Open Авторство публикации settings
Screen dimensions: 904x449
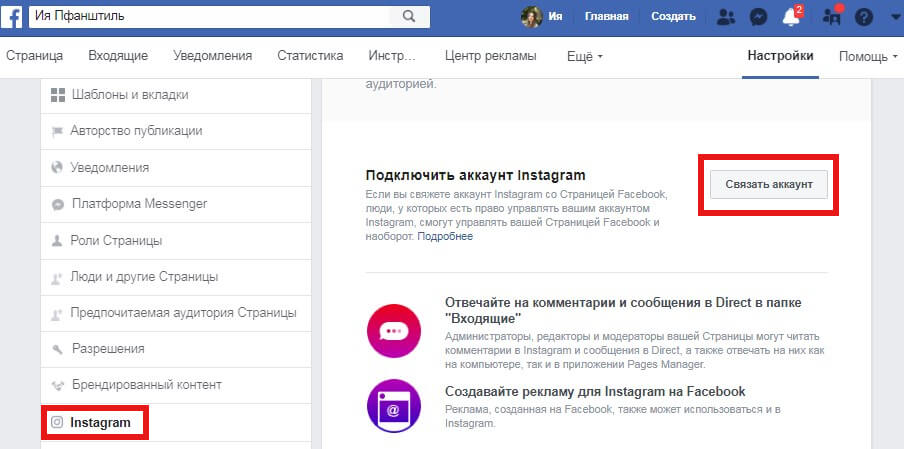(x=176, y=131)
